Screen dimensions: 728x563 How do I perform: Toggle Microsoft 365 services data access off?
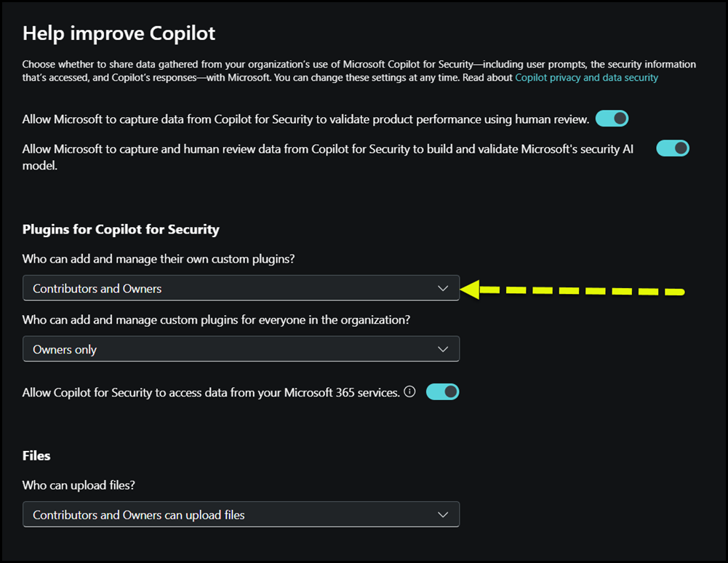point(442,392)
